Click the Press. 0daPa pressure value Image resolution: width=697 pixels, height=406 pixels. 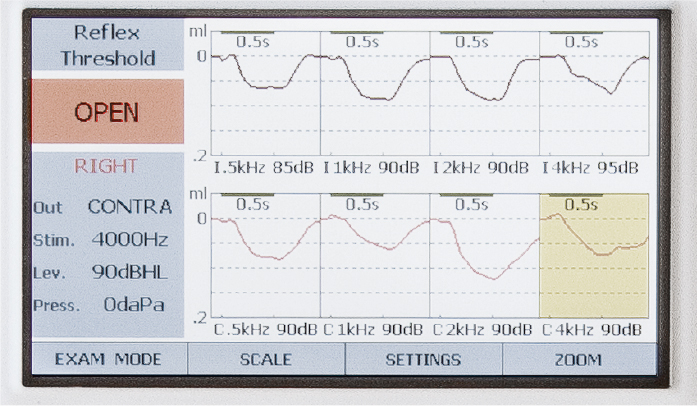(133, 304)
